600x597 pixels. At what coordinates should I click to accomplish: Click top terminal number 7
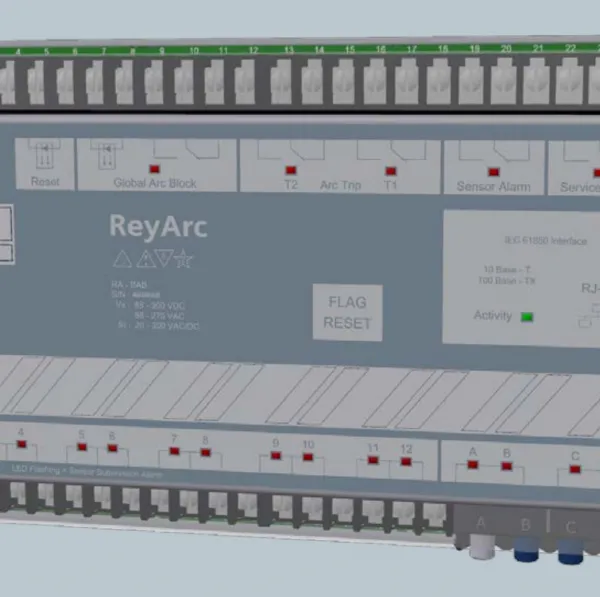pyautogui.click(x=104, y=51)
